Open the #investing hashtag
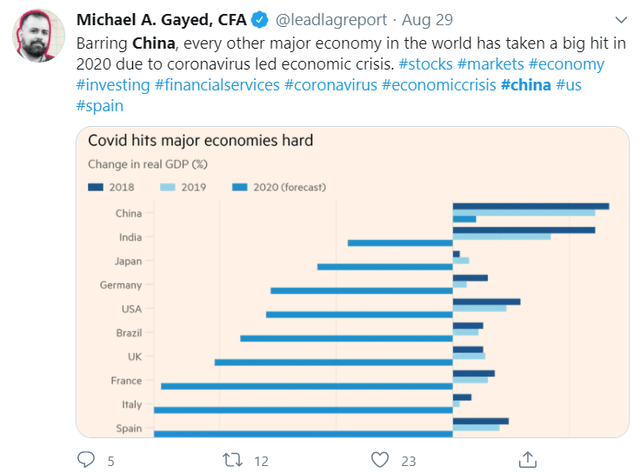The width and height of the screenshot is (640, 473). coord(113,85)
